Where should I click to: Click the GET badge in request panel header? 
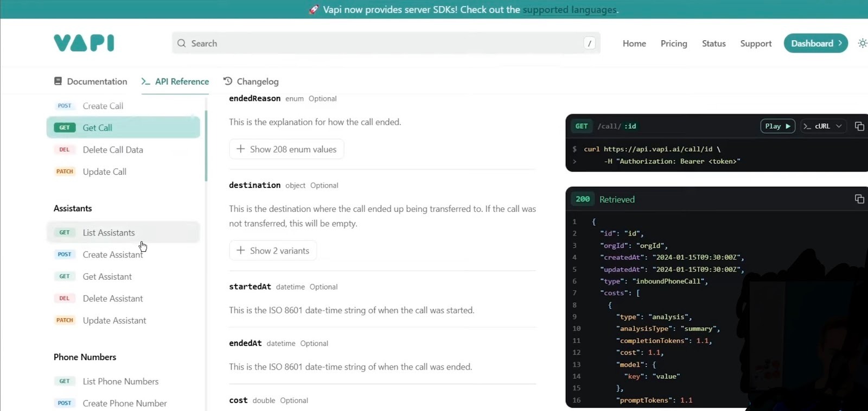point(582,126)
